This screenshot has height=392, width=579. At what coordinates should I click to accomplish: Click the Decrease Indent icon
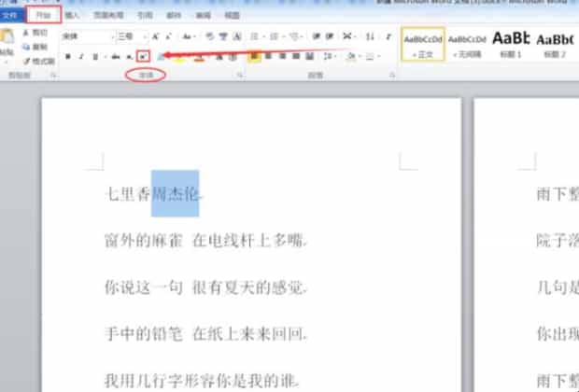point(316,36)
